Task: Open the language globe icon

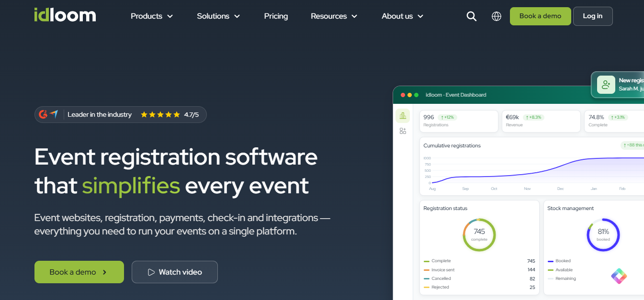Action: tap(497, 16)
